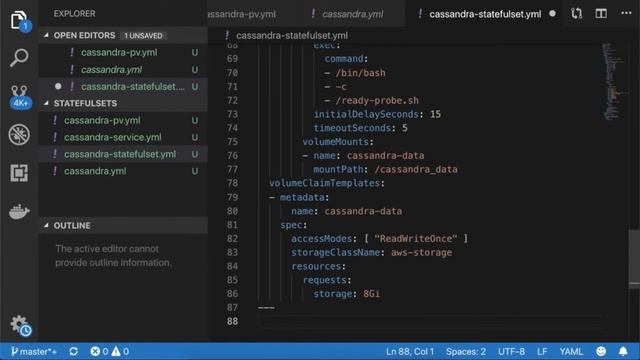This screenshot has height=360, width=640.
Task: Select the cassandra-statefulset.yml tab
Action: pyautogui.click(x=485, y=14)
